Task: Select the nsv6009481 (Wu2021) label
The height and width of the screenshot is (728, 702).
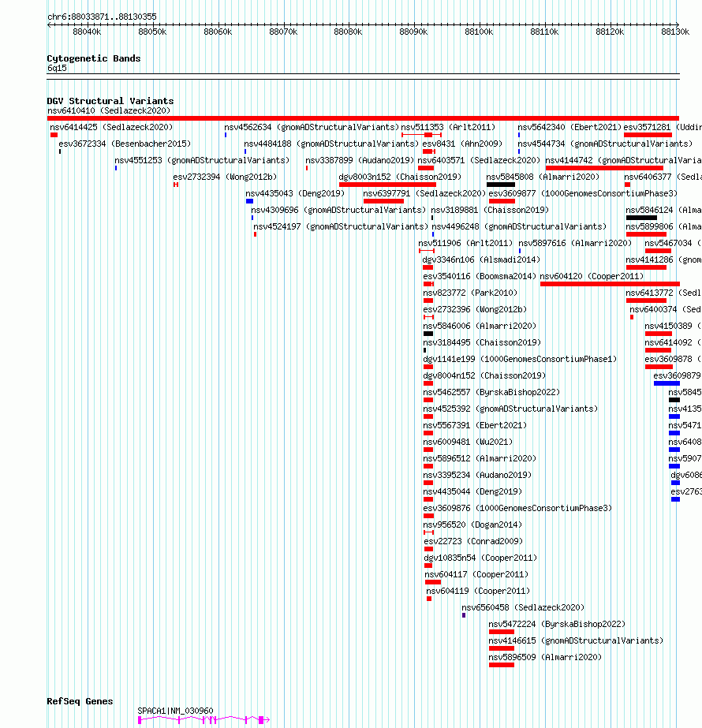Action: [x=468, y=442]
